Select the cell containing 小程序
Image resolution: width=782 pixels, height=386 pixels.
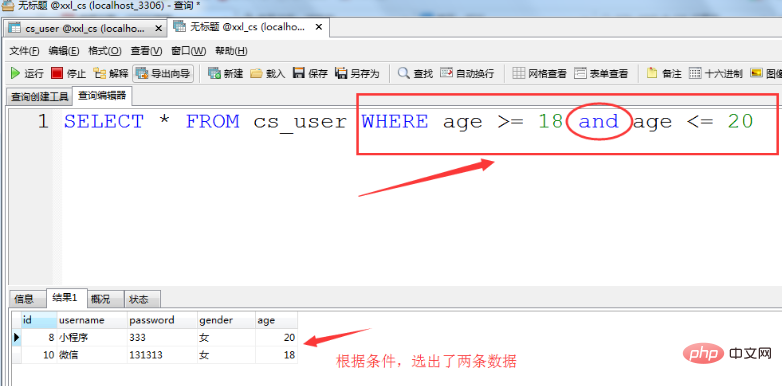point(92,338)
